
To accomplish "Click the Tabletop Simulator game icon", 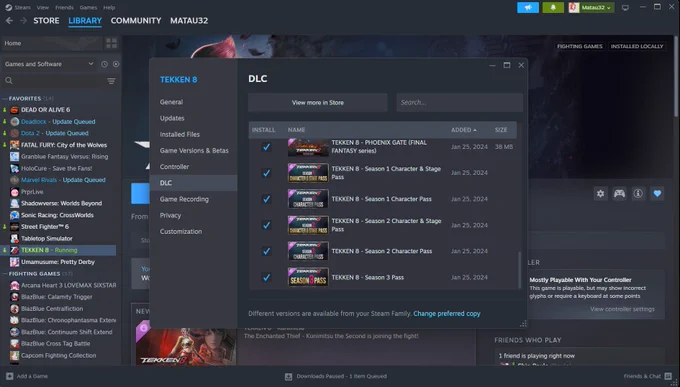I will (x=14, y=238).
